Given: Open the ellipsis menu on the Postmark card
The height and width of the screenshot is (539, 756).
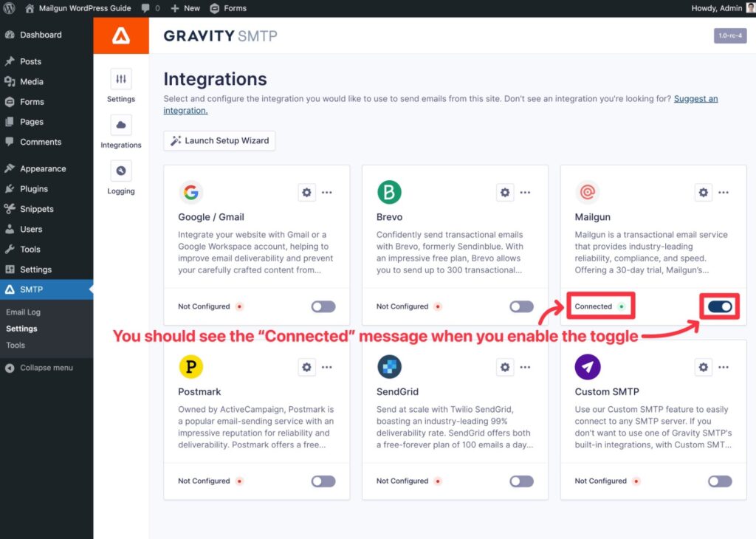Looking at the screenshot, I should [327, 367].
